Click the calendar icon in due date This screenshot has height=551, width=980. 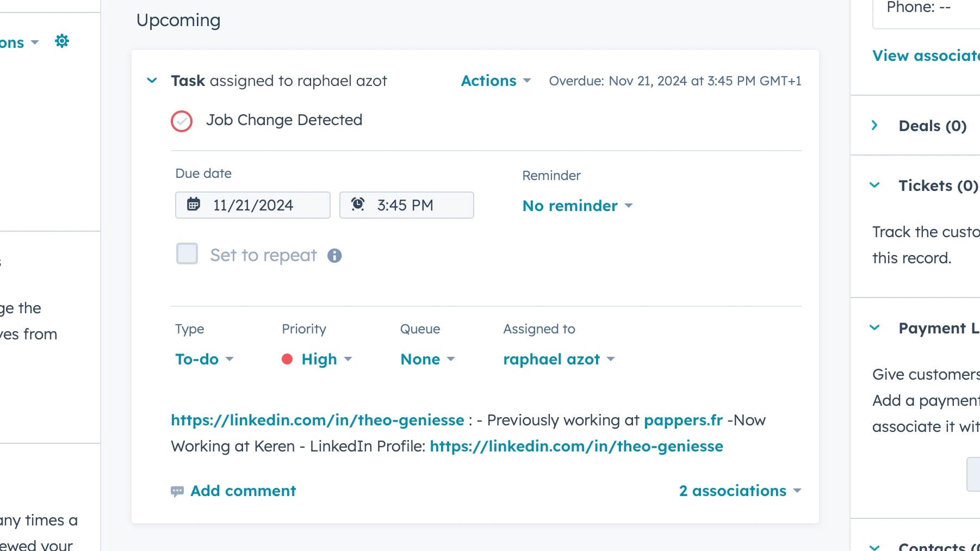194,205
